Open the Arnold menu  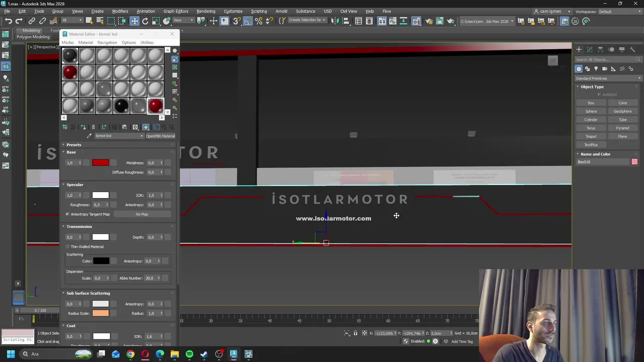click(x=281, y=11)
